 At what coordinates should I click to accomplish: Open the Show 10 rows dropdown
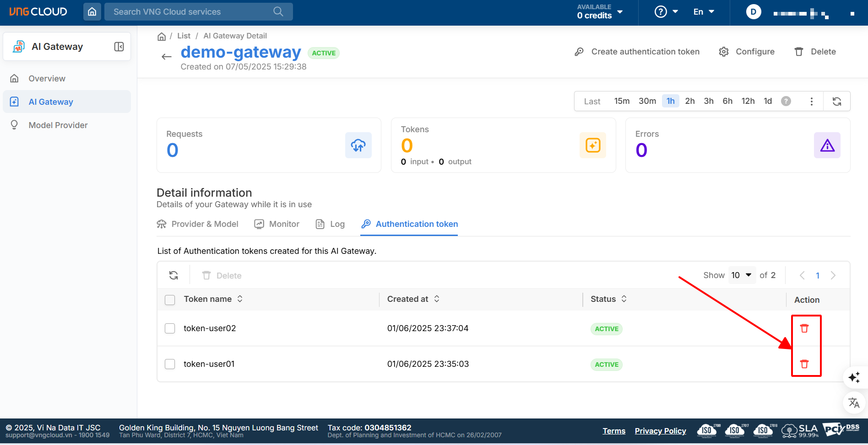coord(741,275)
